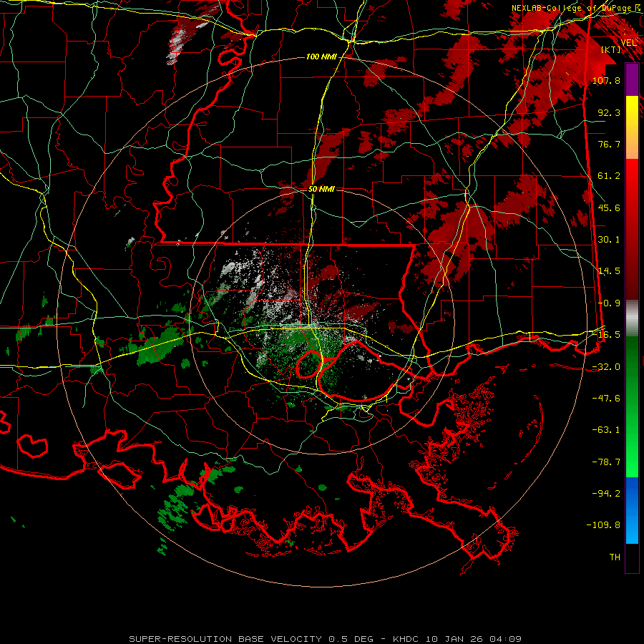Click the "50 NMI" range ring label
The height and width of the screenshot is (644, 644).
pyautogui.click(x=321, y=189)
